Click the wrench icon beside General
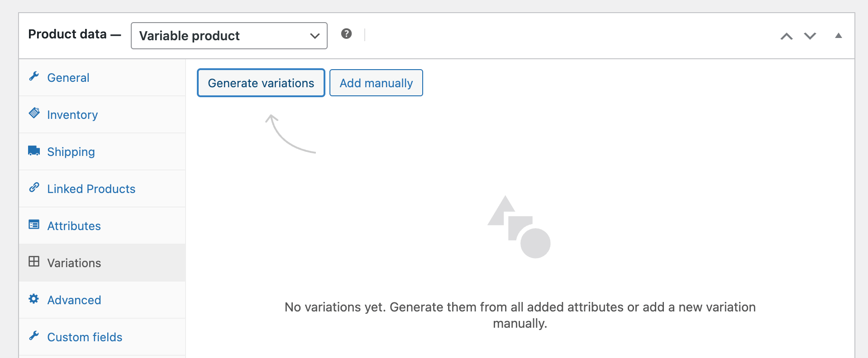This screenshot has height=358, width=868. click(x=34, y=76)
